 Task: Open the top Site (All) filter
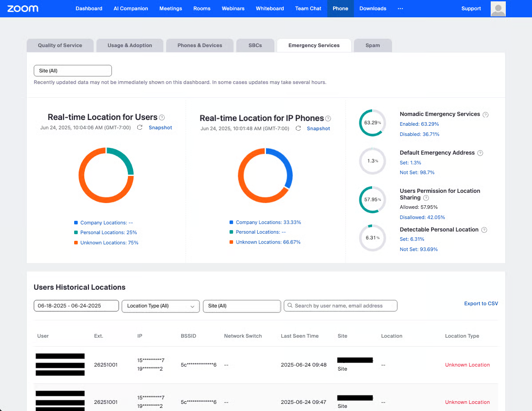click(72, 71)
